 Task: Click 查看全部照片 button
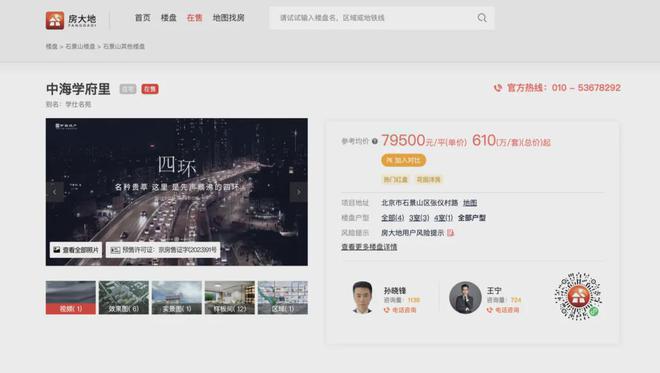[x=76, y=250]
